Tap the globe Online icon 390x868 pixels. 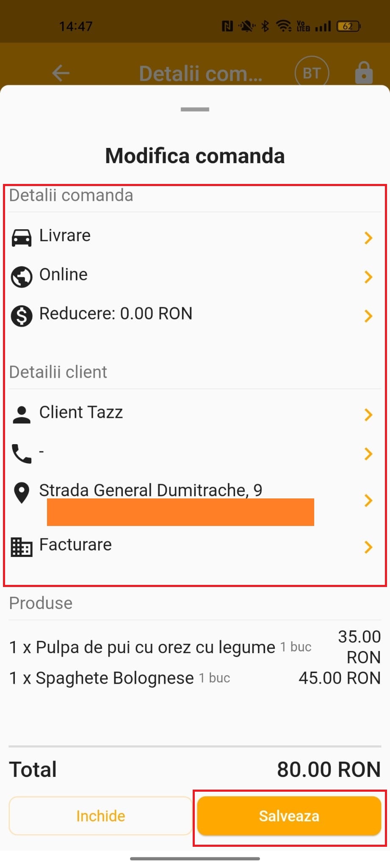point(21,277)
